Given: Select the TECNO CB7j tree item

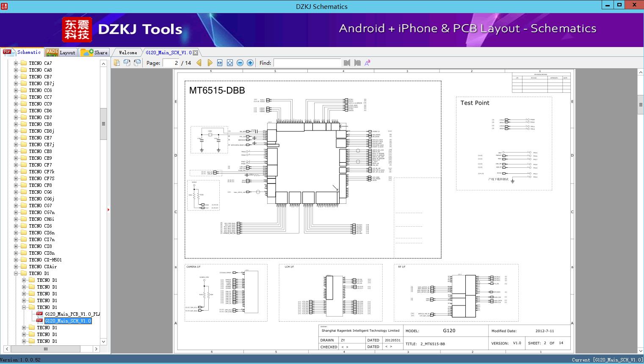Looking at the screenshot, I should [41, 83].
